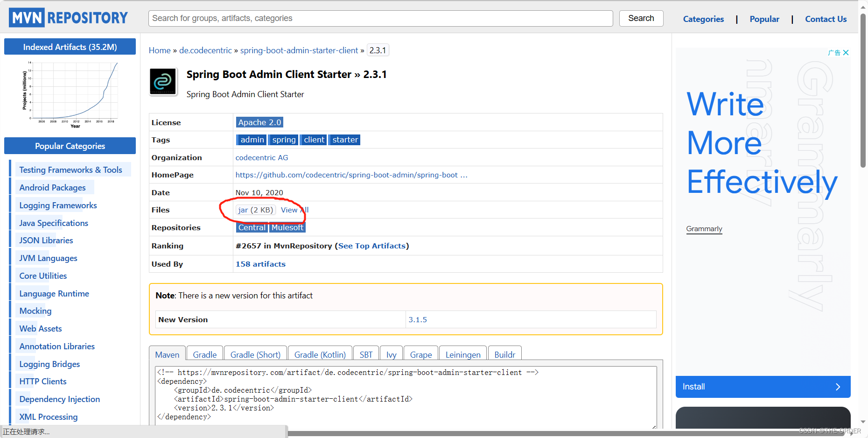Open Annotation Libraries category
Image resolution: width=868 pixels, height=438 pixels.
(x=57, y=346)
